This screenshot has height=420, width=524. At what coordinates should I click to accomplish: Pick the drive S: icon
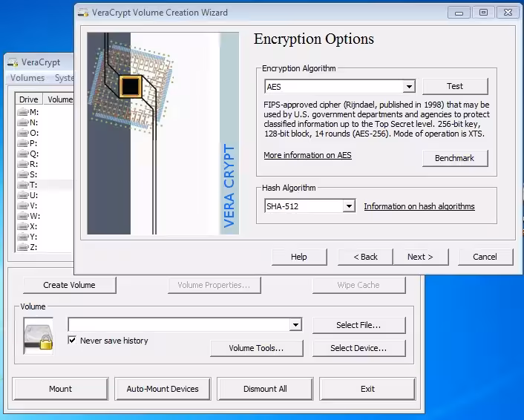(x=23, y=174)
